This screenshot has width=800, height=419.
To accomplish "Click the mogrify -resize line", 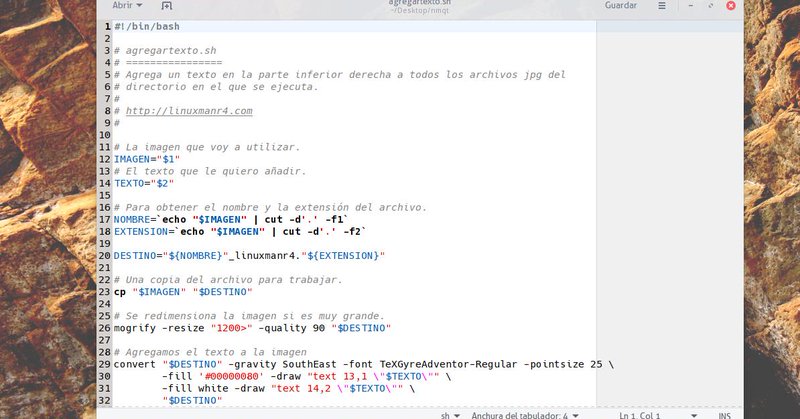I will pos(252,328).
